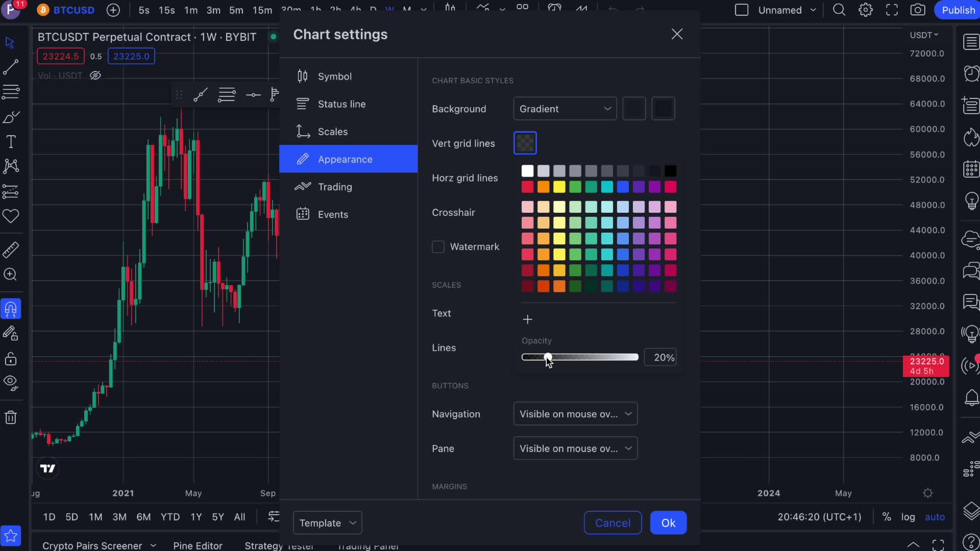The width and height of the screenshot is (980, 551).
Task: Select the 1Y date range
Action: 195,517
